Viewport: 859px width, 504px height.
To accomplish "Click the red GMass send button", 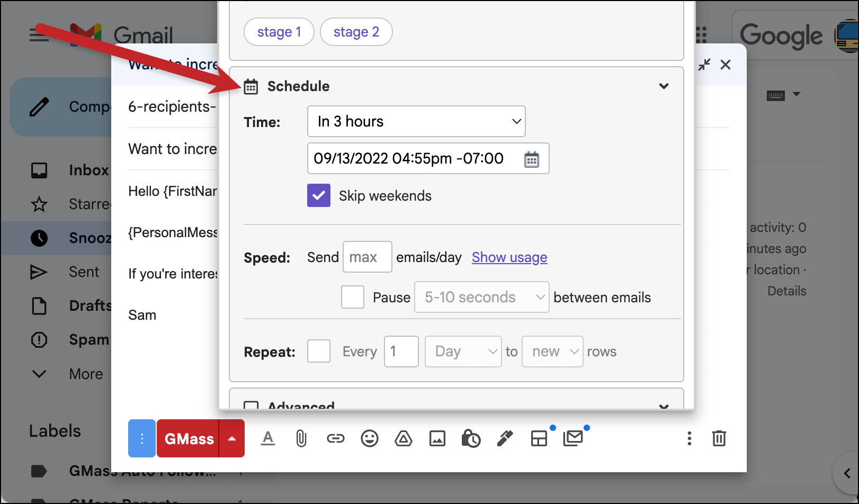I will click(x=188, y=438).
